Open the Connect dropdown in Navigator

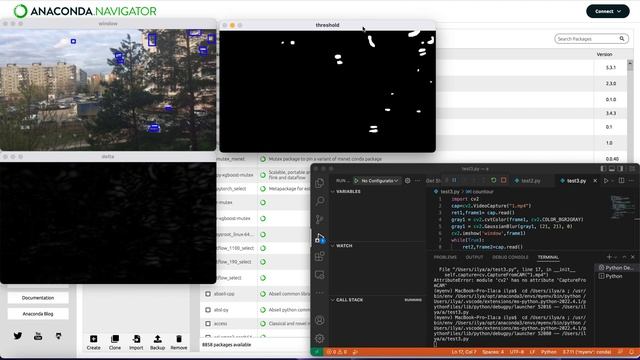pyautogui.click(x=608, y=11)
